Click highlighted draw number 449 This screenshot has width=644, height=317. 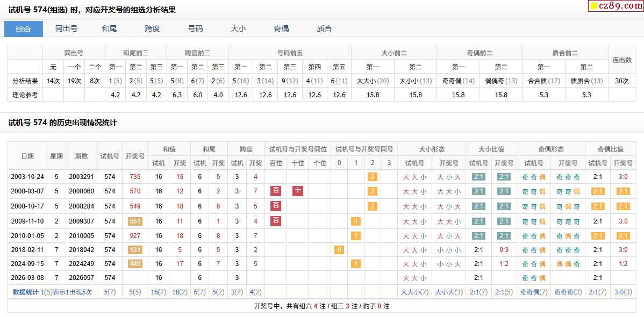click(x=135, y=264)
